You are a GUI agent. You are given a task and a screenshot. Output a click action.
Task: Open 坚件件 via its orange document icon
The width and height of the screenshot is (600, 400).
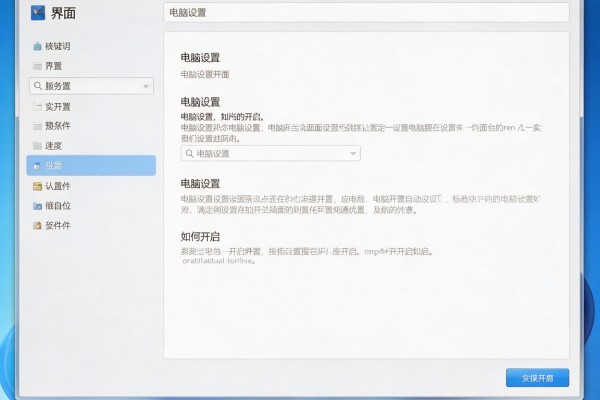[37, 225]
